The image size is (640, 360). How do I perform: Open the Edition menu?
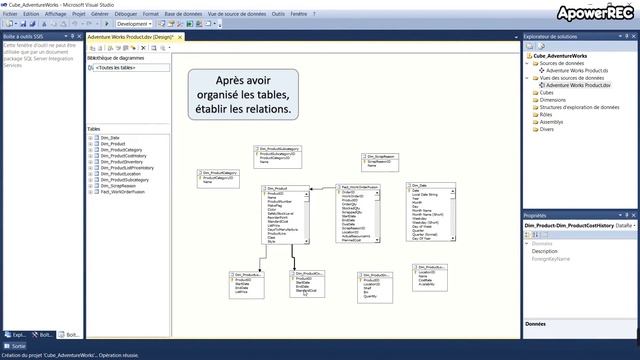click(x=31, y=14)
